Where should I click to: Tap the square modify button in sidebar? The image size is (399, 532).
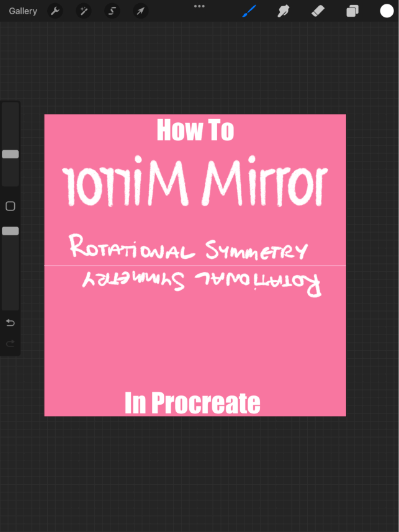point(11,206)
